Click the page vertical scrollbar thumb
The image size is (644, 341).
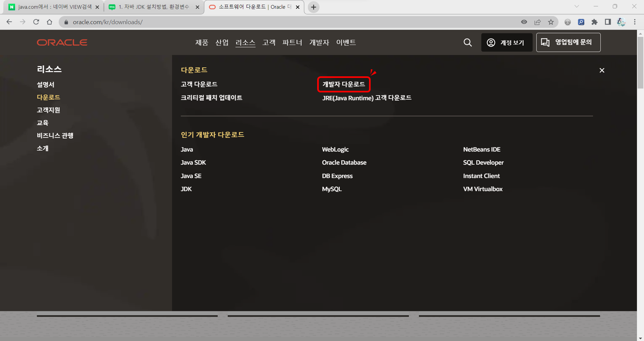pyautogui.click(x=640, y=63)
